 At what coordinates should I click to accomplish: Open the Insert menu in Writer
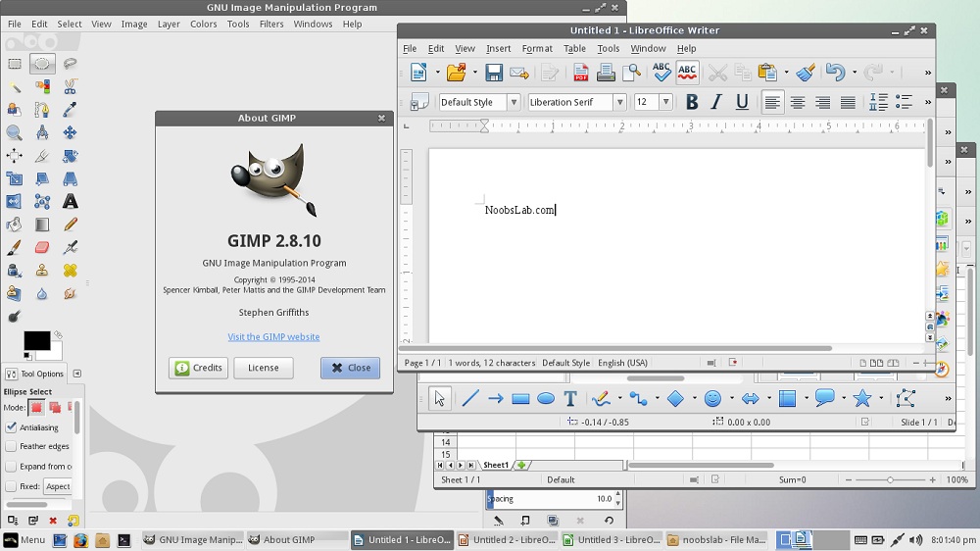coord(498,48)
